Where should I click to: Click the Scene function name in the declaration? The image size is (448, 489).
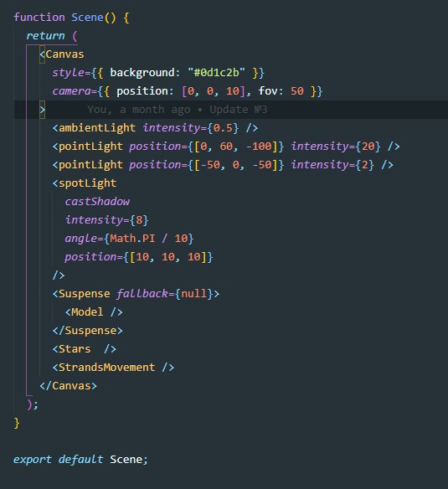pos(87,17)
